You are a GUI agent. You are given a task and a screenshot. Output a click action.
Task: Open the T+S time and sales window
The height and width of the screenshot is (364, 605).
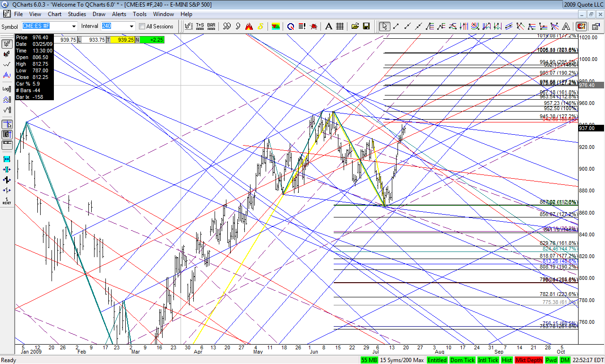click(200, 26)
